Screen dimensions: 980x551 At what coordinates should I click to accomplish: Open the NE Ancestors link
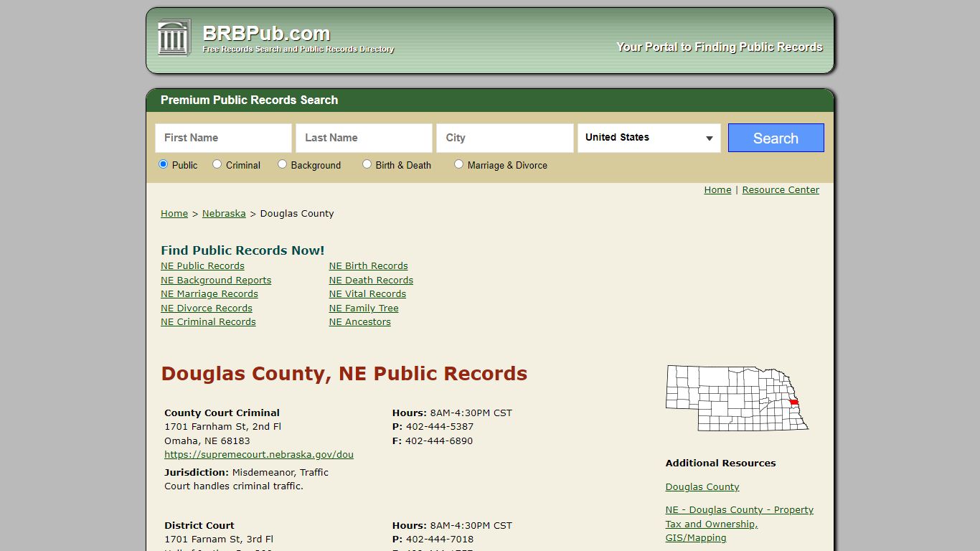point(360,322)
